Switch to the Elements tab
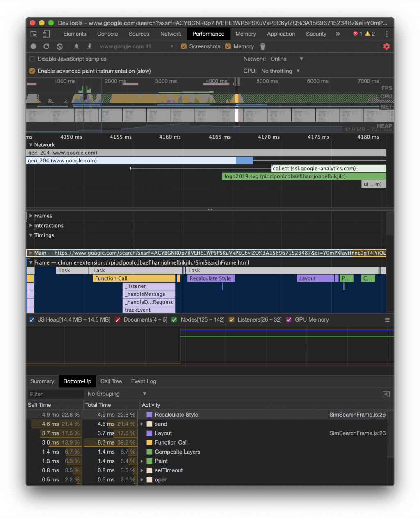The height and width of the screenshot is (520, 420). click(x=75, y=34)
